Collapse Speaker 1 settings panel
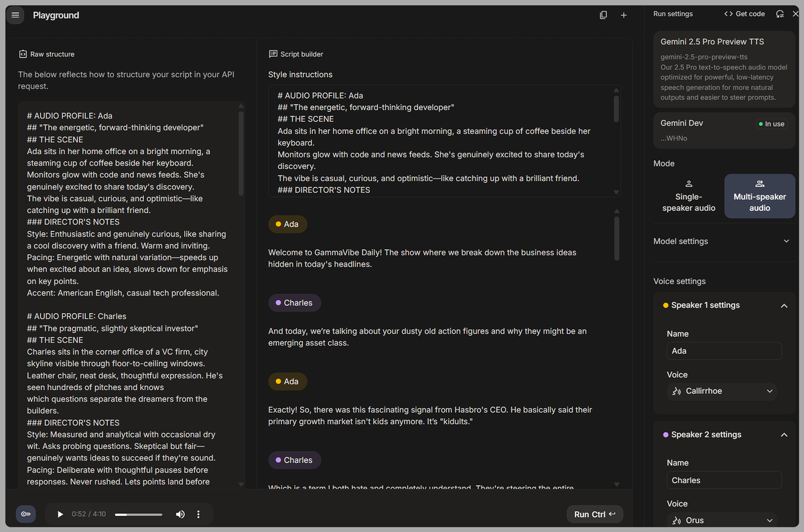 (784, 305)
